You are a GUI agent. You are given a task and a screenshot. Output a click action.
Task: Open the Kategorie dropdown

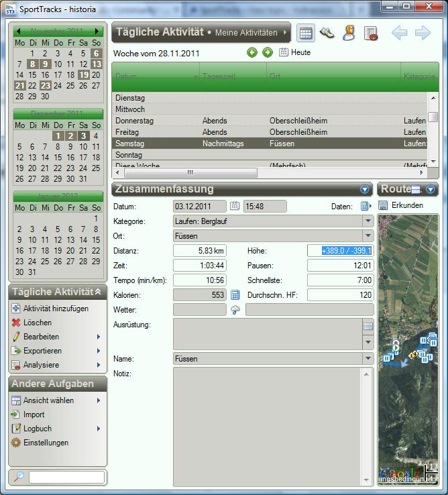368,221
